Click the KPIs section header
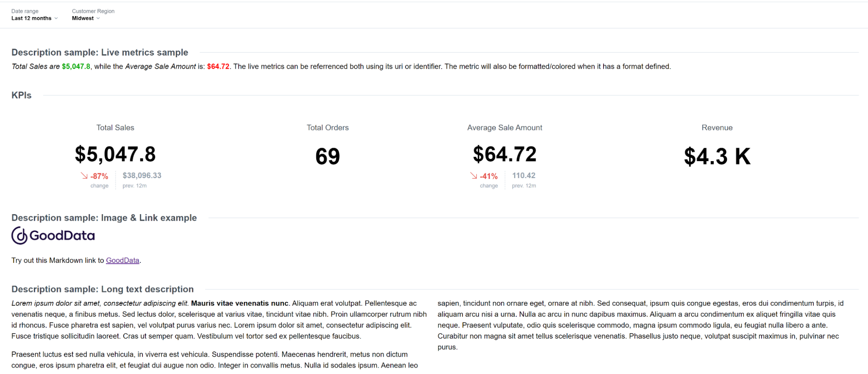 [x=21, y=95]
